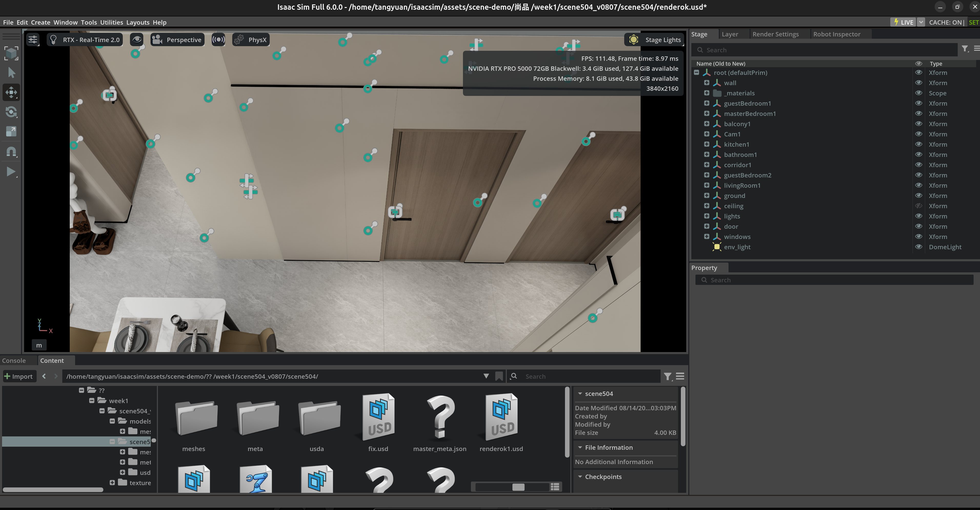The width and height of the screenshot is (980, 510).
Task: Choose the selection arrow tool
Action: click(x=11, y=72)
